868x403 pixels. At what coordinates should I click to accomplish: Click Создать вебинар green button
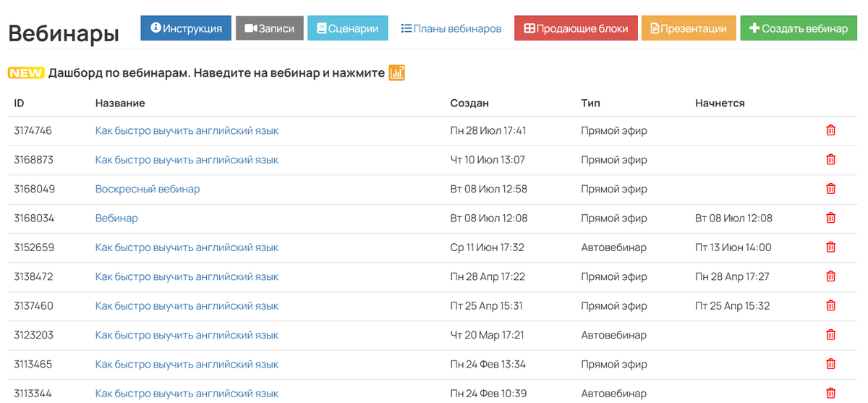coord(799,29)
